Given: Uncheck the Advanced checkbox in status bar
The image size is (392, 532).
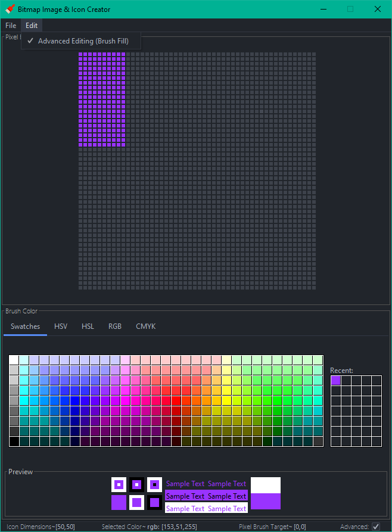Looking at the screenshot, I should (x=376, y=527).
